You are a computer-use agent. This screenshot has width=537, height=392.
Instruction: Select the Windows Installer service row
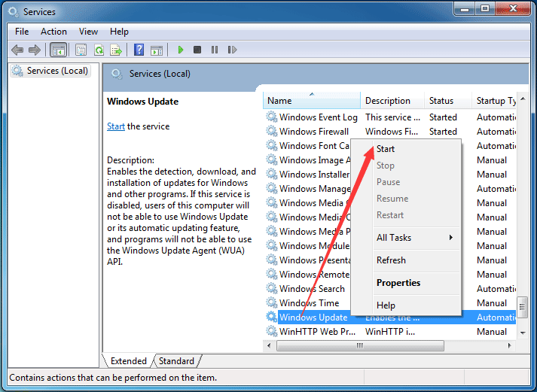[390, 175]
